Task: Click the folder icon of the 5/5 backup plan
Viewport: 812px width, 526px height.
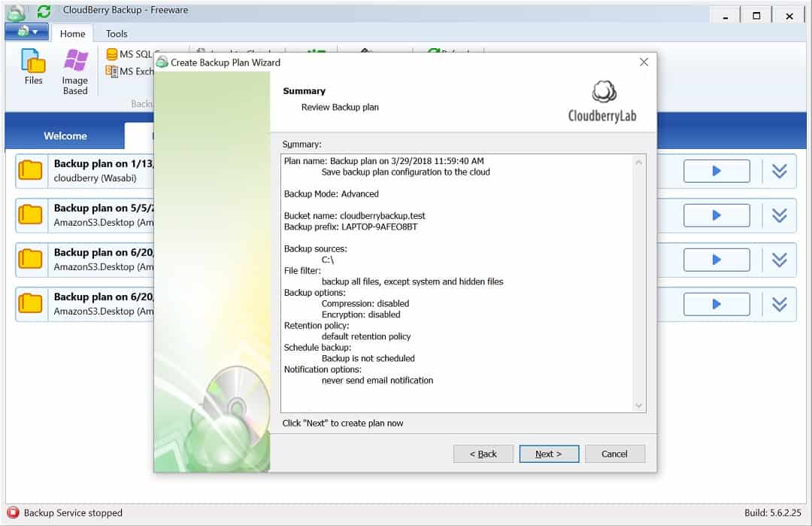Action: [31, 214]
